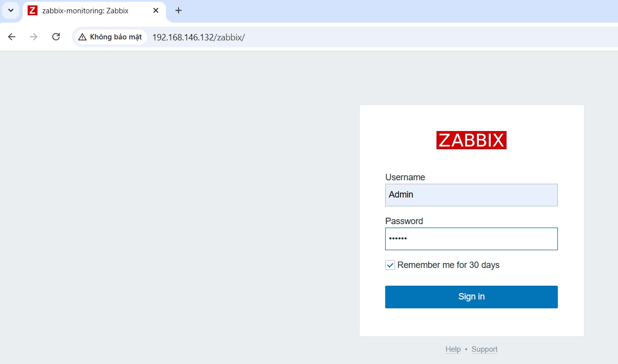618x364 pixels.
Task: Open the Support link below the form
Action: [484, 349]
